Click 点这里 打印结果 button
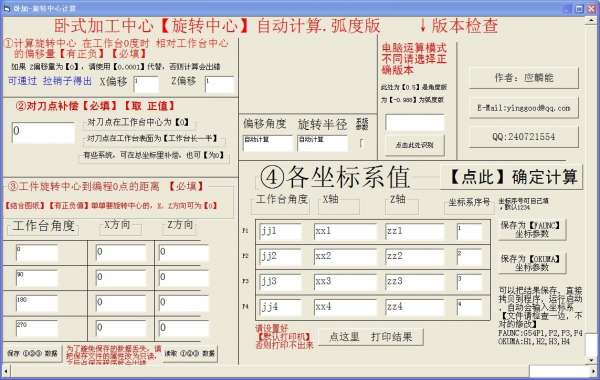This screenshot has height=380, width=600. point(370,337)
